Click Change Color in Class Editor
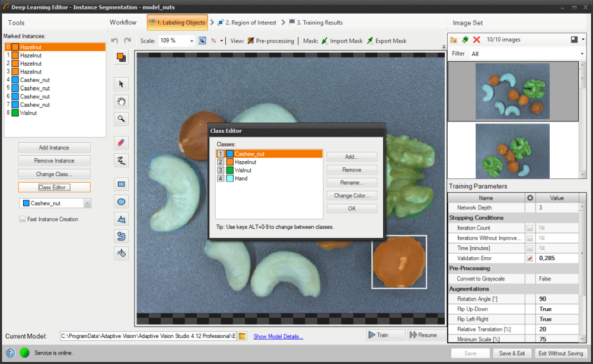 click(x=352, y=196)
